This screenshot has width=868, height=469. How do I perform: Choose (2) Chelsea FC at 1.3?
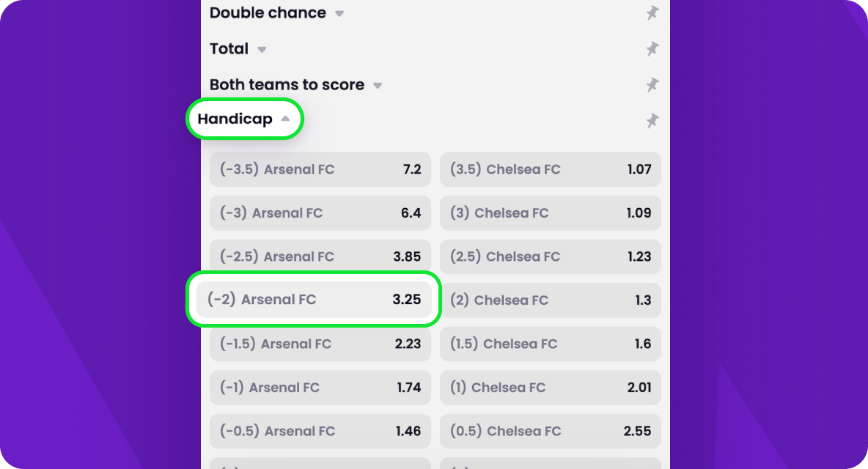coord(550,300)
